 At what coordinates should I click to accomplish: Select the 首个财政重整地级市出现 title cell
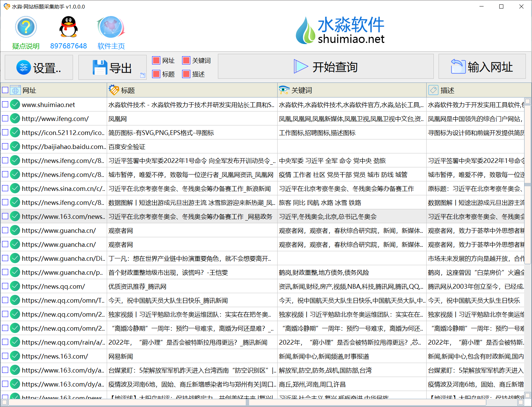(x=192, y=272)
